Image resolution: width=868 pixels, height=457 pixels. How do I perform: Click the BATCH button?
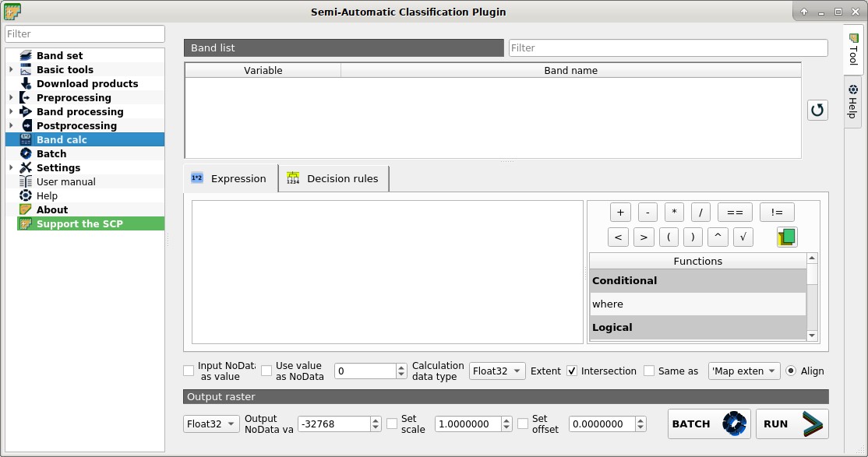pyautogui.click(x=709, y=424)
